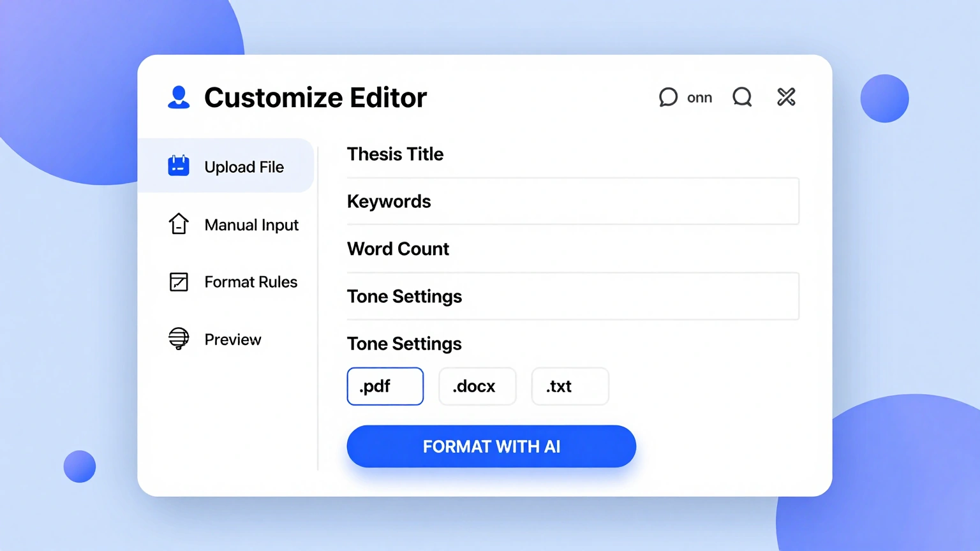
Task: Click the "onn" label in the header
Action: click(x=699, y=98)
